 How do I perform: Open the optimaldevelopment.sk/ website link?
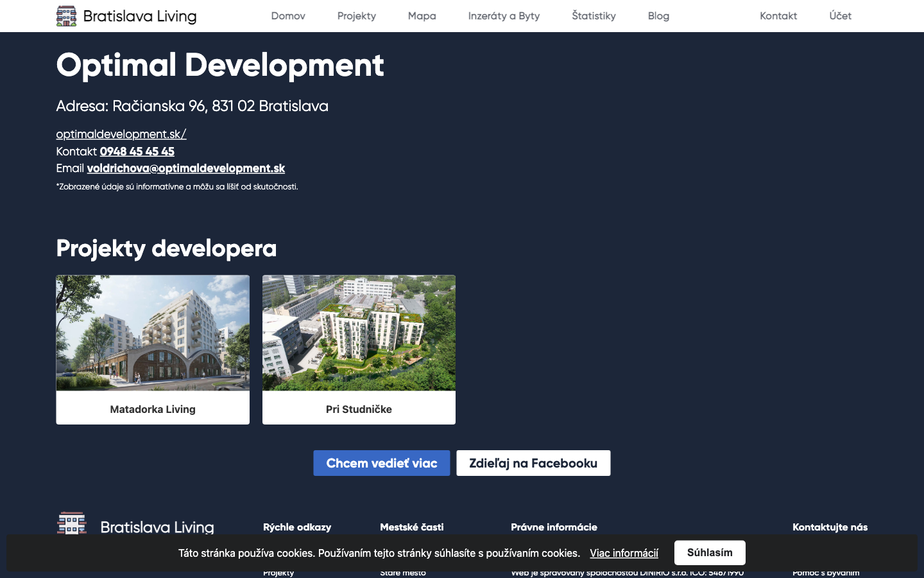[121, 134]
